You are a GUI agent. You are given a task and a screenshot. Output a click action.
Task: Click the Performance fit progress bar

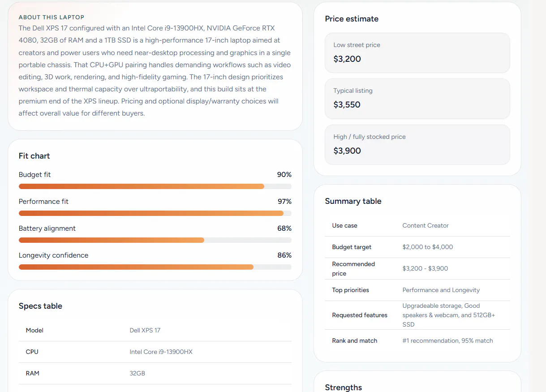(x=155, y=213)
